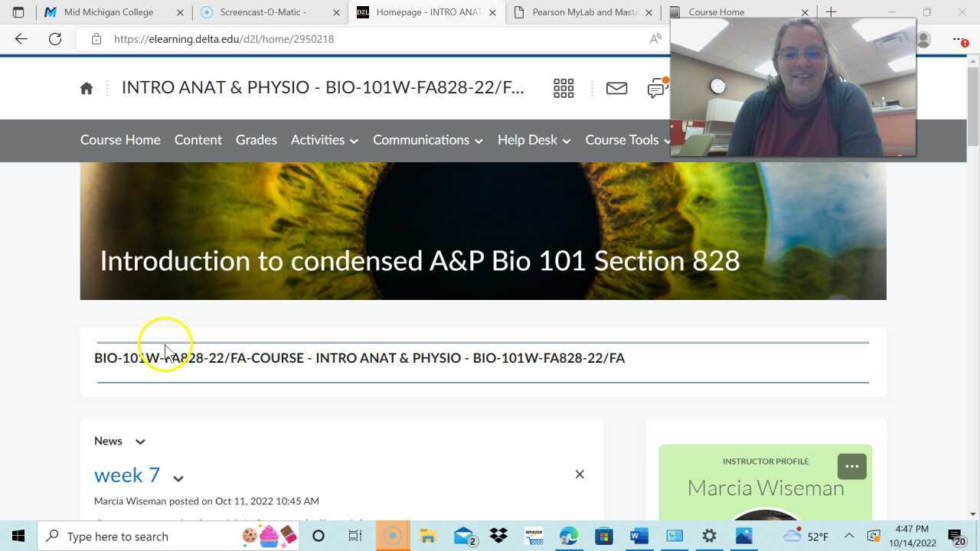980x551 pixels.
Task: Dismiss the week 7 news item
Action: 580,474
